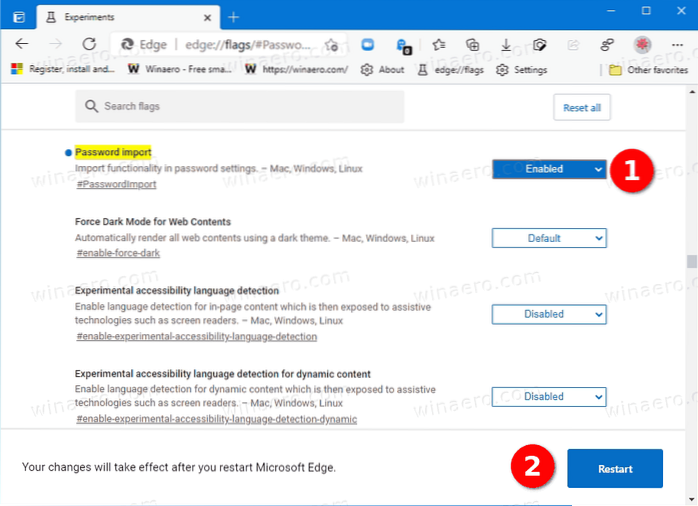Open a new tab with plus button

pos(233,16)
